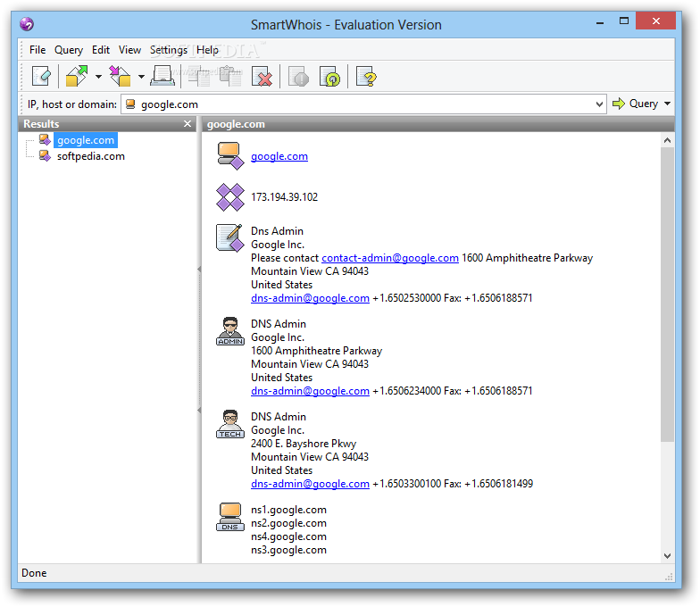Open the Edit menu
Viewport: 700px width, 607px height.
(101, 50)
